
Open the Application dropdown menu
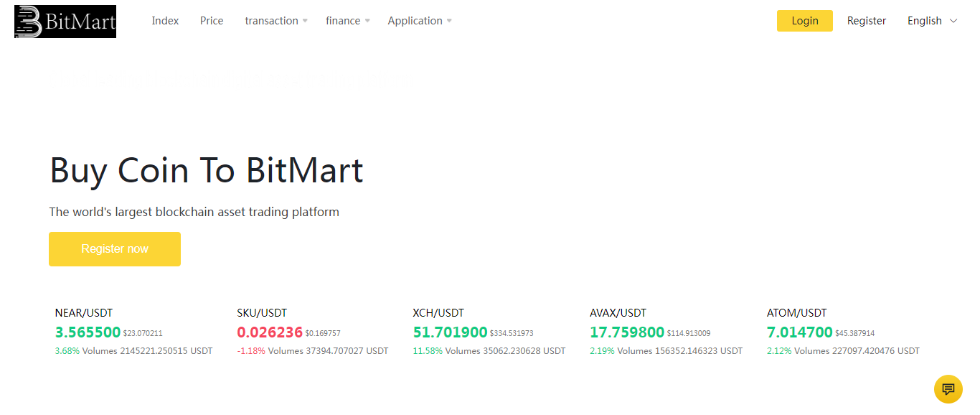tap(419, 21)
